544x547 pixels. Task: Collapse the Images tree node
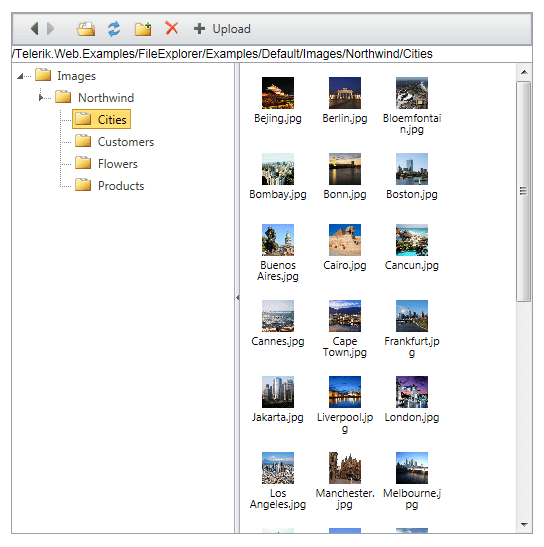tap(20, 76)
